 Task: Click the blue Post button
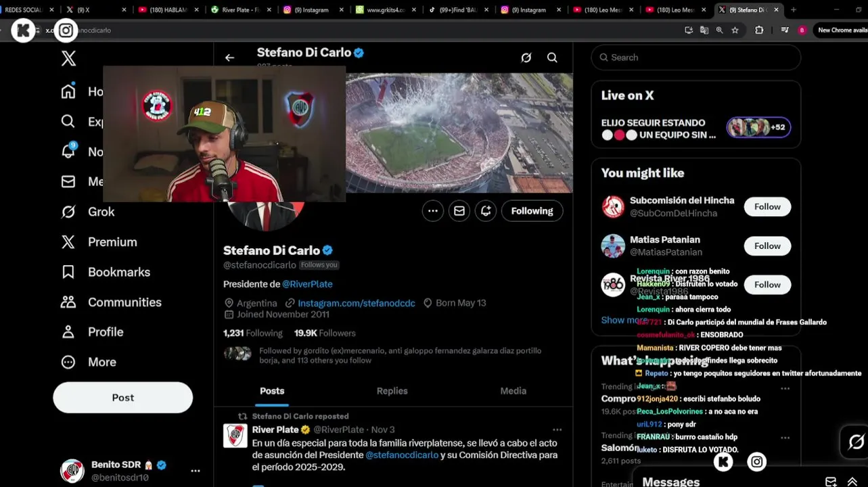tap(123, 398)
